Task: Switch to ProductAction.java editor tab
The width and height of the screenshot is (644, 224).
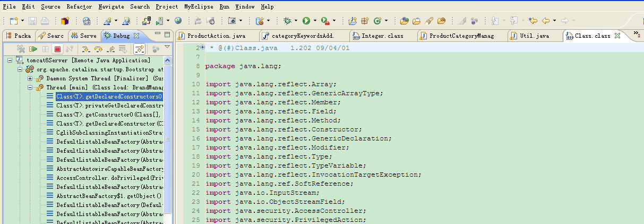Action: pos(216,36)
